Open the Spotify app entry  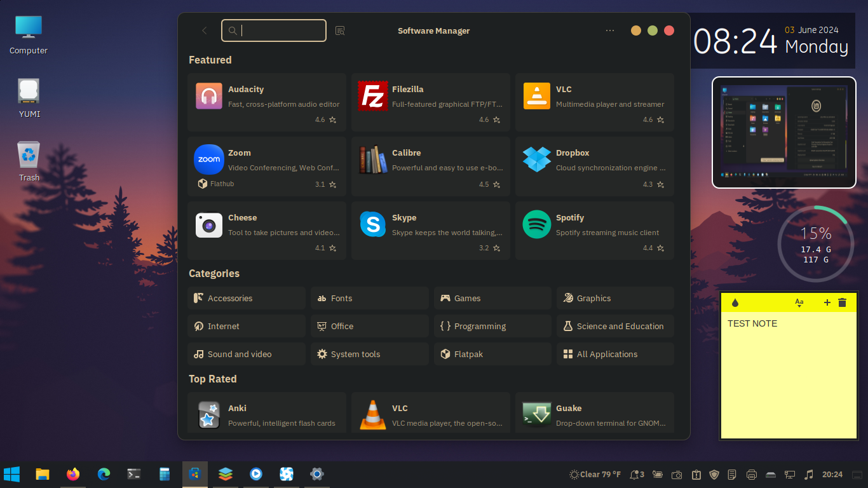tap(595, 231)
